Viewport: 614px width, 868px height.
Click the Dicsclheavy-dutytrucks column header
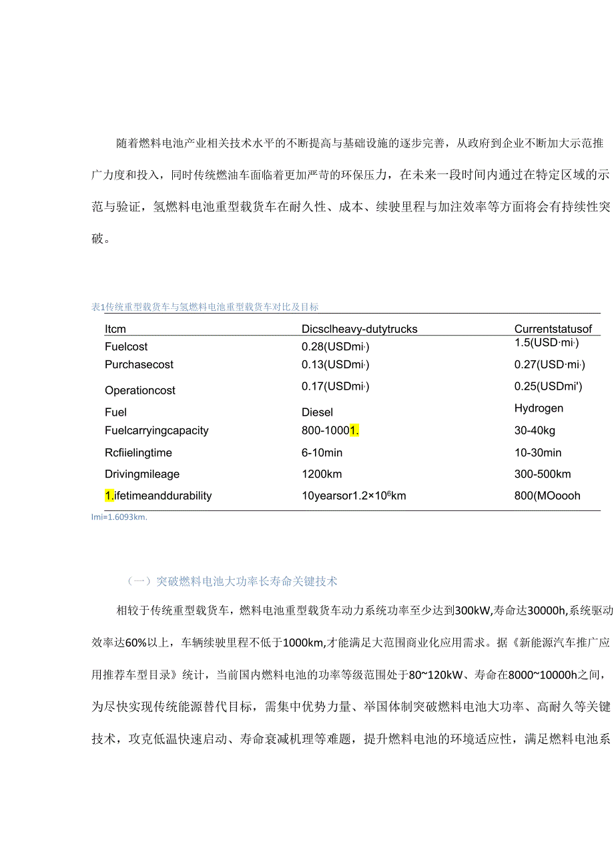point(360,328)
